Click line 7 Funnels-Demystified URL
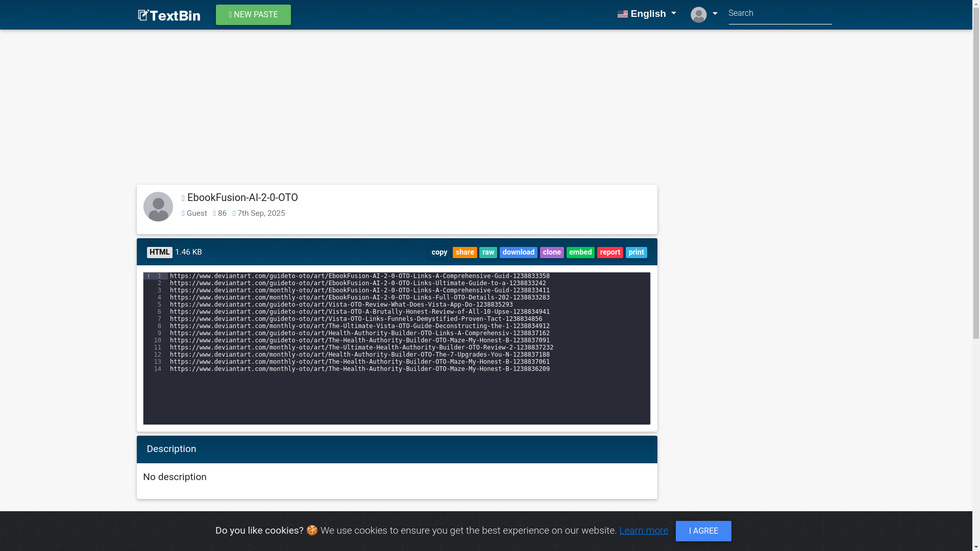This screenshot has height=551, width=980. coord(356,319)
